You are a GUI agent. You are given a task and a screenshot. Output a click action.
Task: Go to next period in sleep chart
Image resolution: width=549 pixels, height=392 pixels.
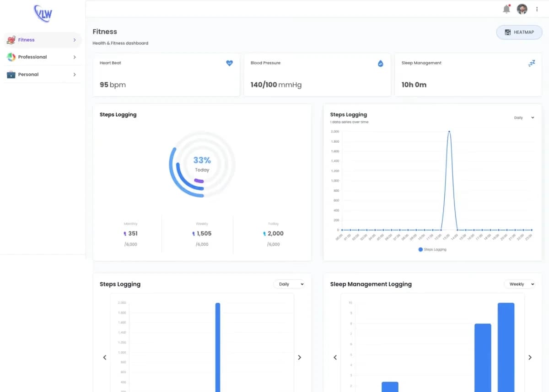click(x=530, y=357)
